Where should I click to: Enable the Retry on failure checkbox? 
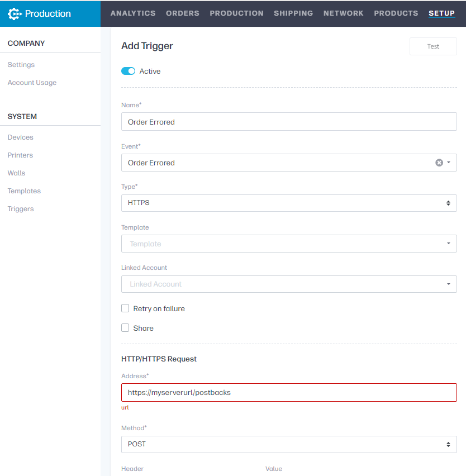click(x=125, y=308)
